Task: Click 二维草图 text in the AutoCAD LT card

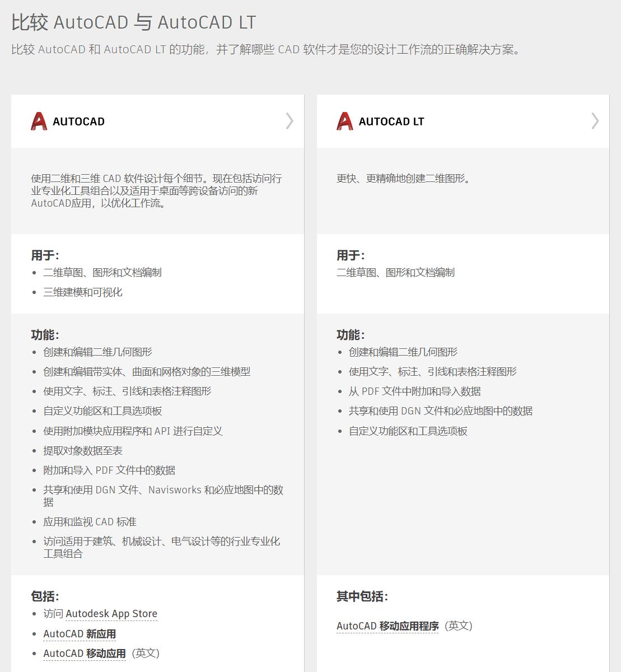Action: (x=395, y=273)
